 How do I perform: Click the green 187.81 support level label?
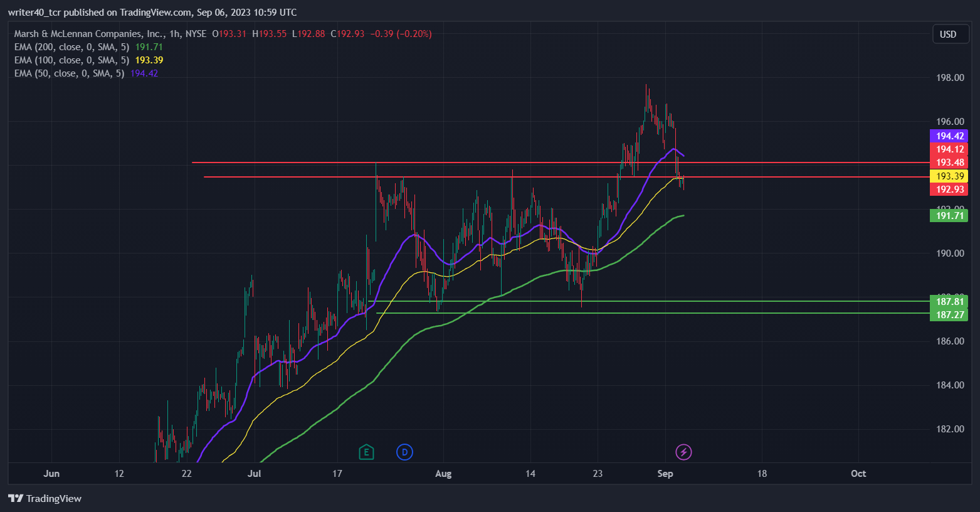click(x=949, y=301)
